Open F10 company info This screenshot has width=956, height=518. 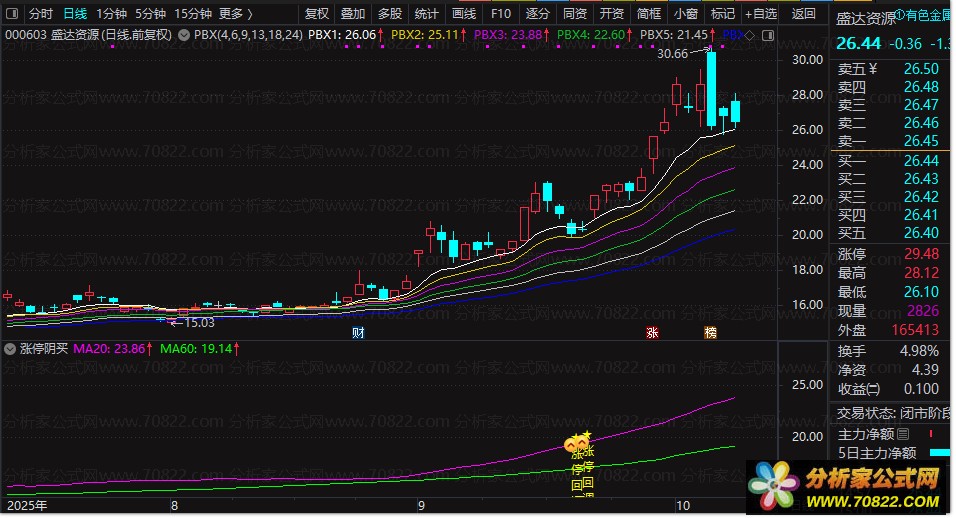point(501,13)
